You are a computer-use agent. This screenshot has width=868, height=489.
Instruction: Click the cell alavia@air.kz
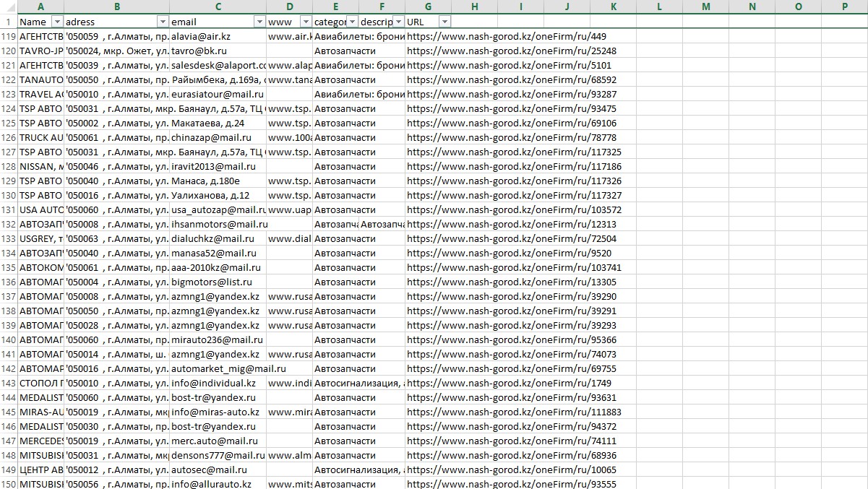pos(218,36)
